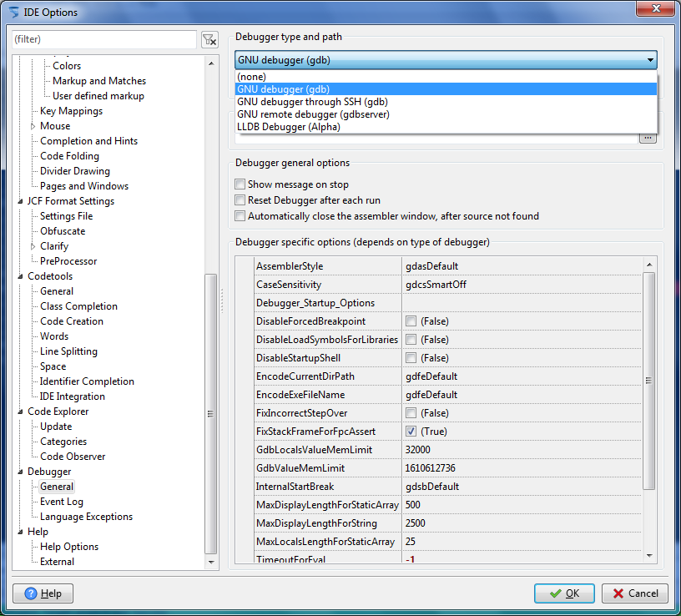Select User defined markup item

(x=98, y=96)
